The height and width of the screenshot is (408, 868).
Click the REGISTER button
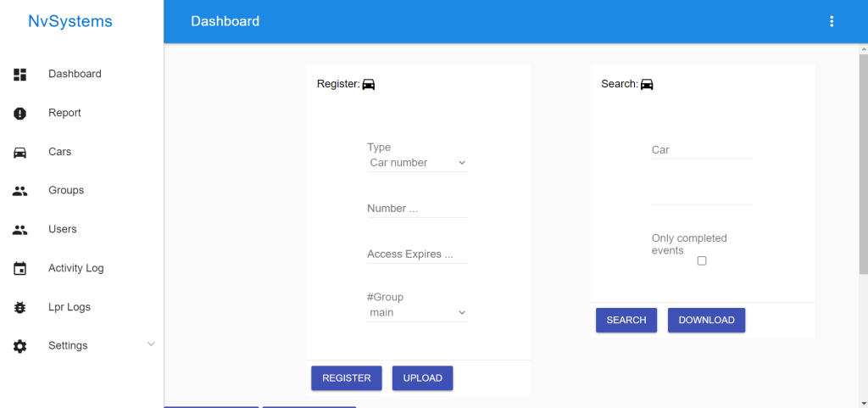pyautogui.click(x=347, y=378)
